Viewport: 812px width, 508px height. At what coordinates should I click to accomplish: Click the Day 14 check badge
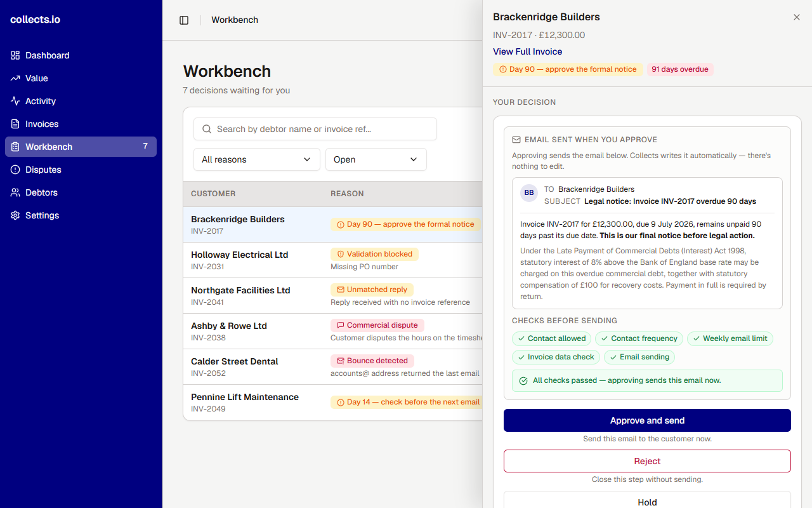(407, 402)
